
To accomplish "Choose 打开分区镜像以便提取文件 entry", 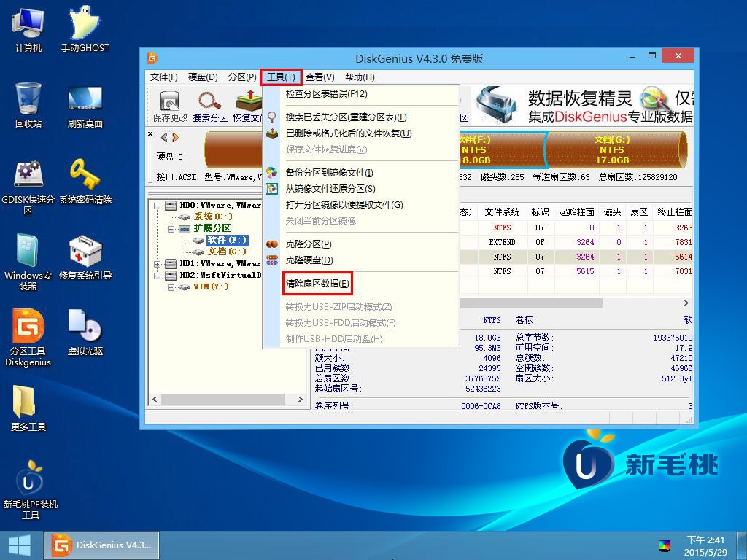I will click(361, 205).
